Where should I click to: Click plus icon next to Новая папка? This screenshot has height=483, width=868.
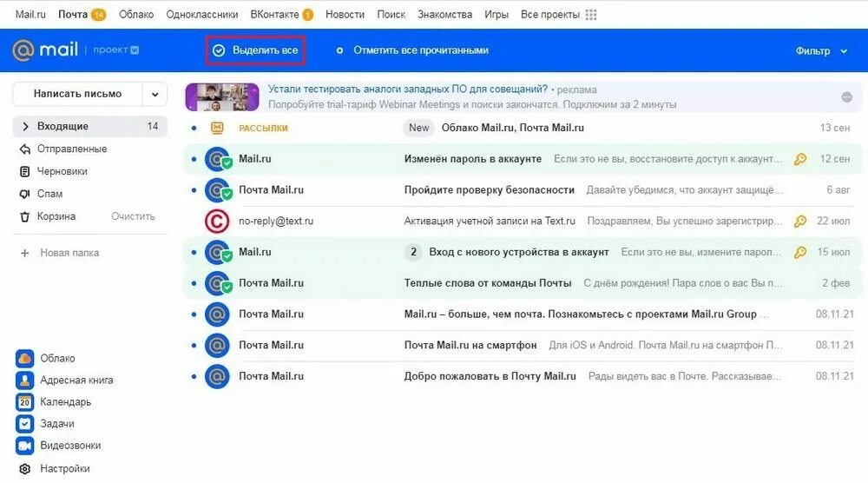[24, 253]
